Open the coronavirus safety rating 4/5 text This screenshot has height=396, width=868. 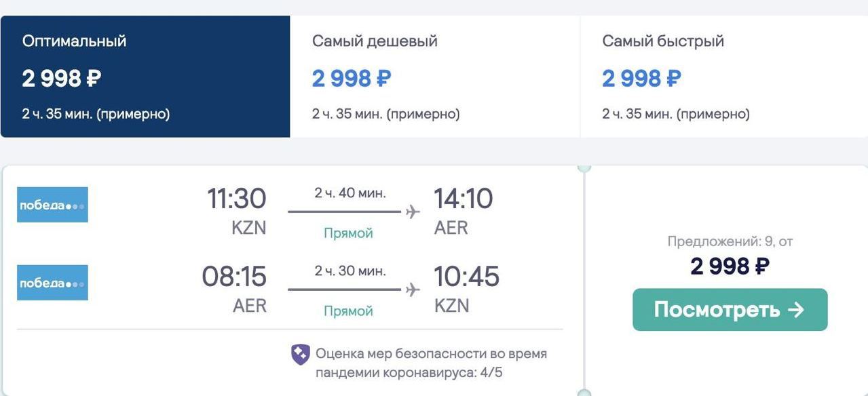coord(431,363)
